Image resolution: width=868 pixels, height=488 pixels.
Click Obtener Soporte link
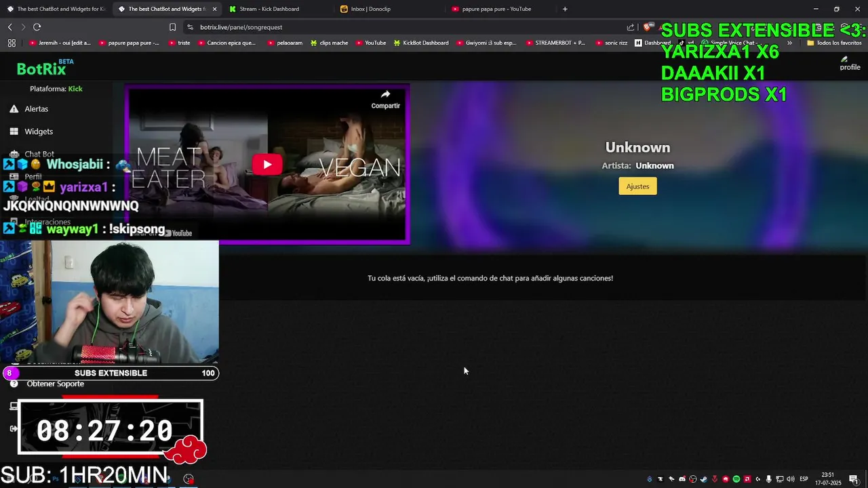[55, 384]
